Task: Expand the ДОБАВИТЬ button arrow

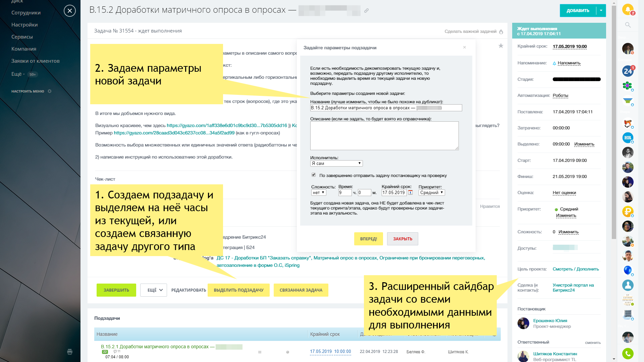Action: click(x=601, y=11)
